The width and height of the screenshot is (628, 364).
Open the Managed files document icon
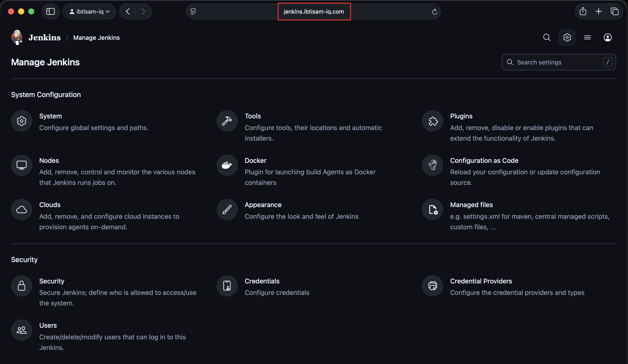coord(433,210)
